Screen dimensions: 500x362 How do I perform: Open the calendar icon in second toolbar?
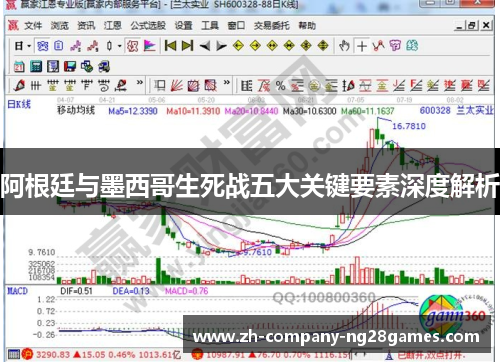click(19, 67)
